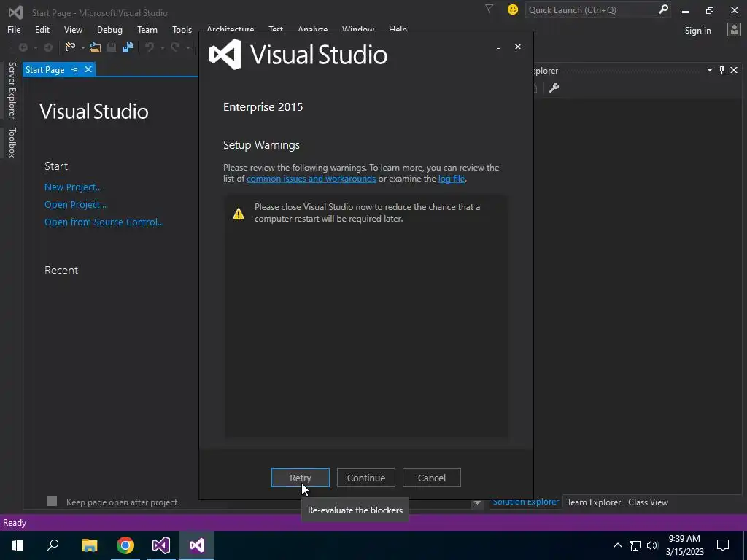Open the Redo history dropdown arrow

[x=187, y=47]
